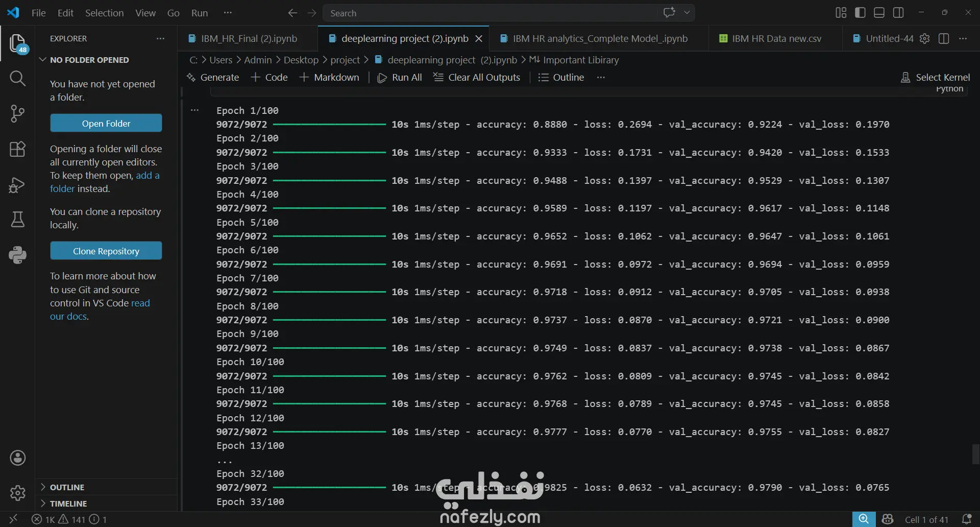Viewport: 980px width, 527px height.
Task: Click the zoom status bar icon
Action: click(864, 519)
